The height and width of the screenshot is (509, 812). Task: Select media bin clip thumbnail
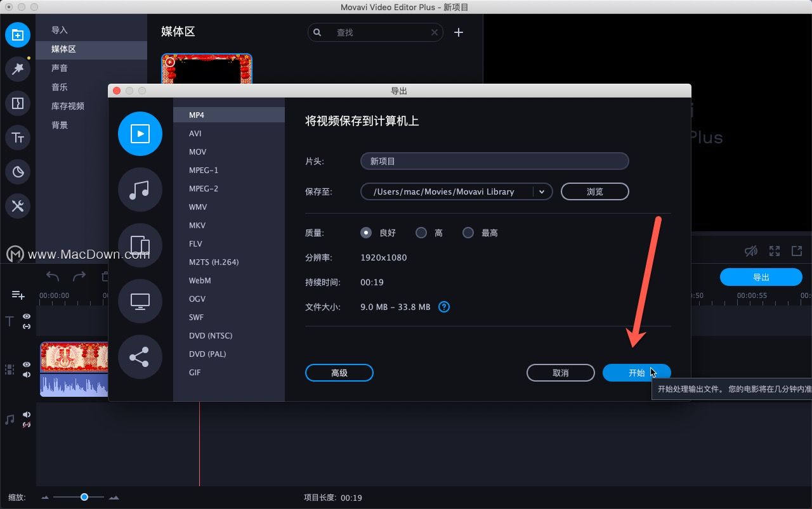pyautogui.click(x=207, y=68)
